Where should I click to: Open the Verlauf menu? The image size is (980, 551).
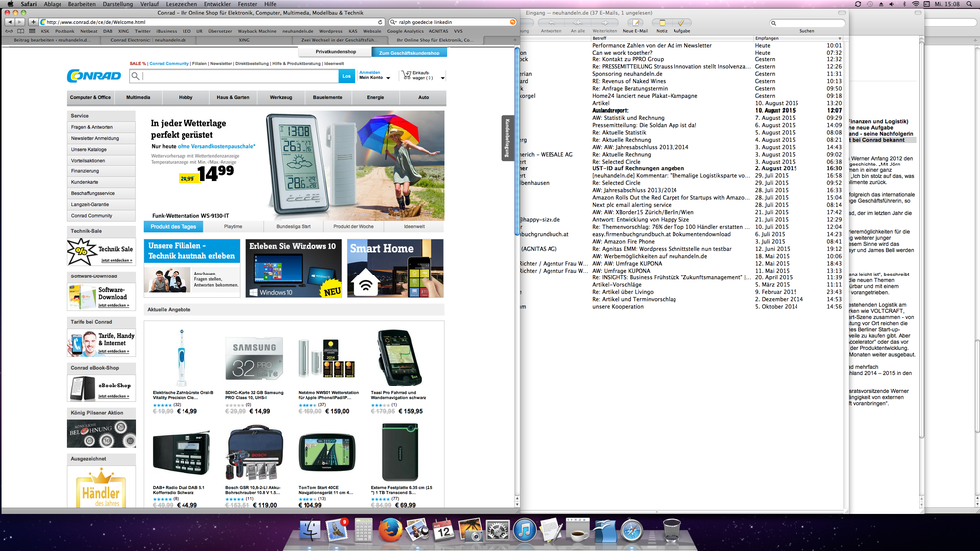pos(149,4)
